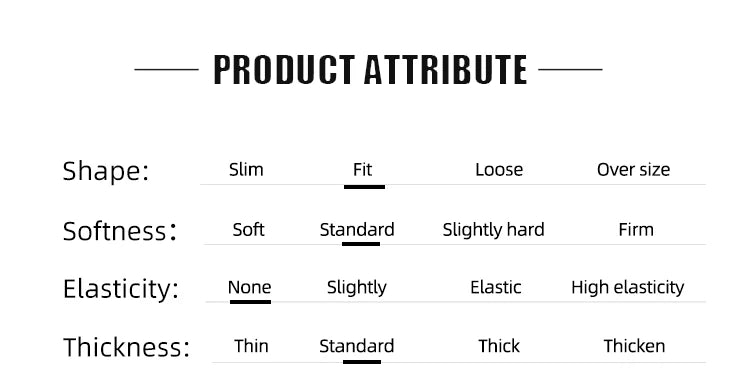The height and width of the screenshot is (392, 750).
Task: Click the Thickness: row label
Action: [x=126, y=348]
